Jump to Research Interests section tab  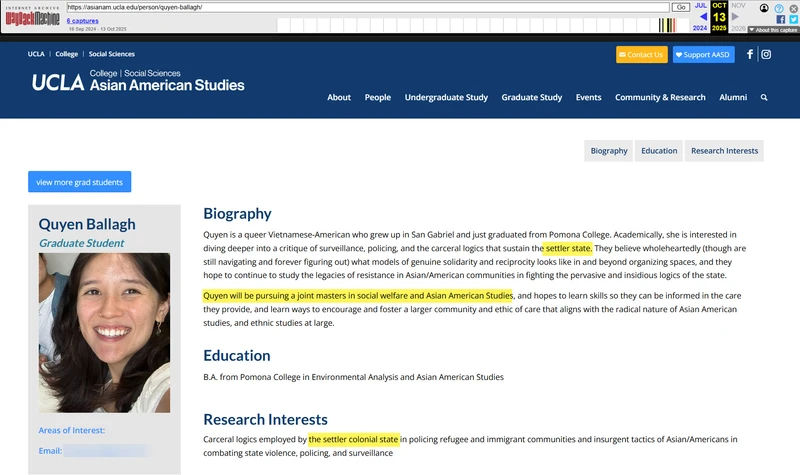coord(724,151)
